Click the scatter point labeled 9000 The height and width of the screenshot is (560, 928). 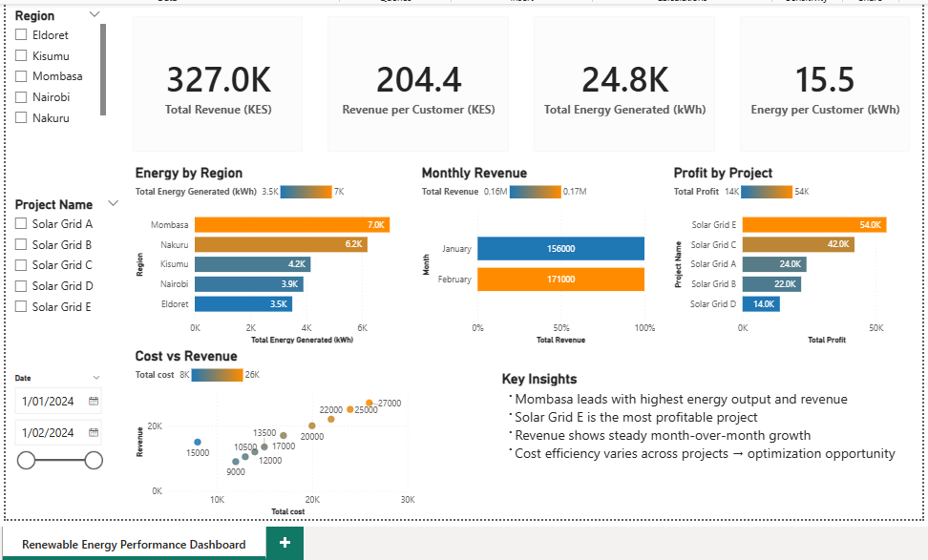(236, 461)
